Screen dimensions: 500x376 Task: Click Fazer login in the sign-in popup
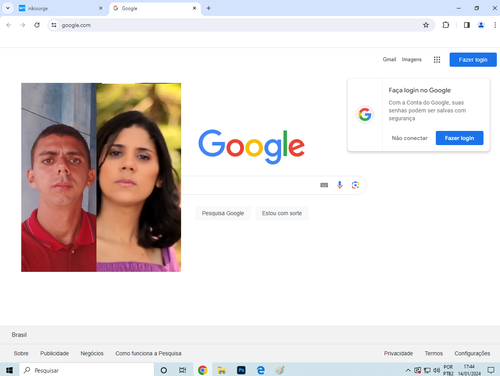click(459, 138)
